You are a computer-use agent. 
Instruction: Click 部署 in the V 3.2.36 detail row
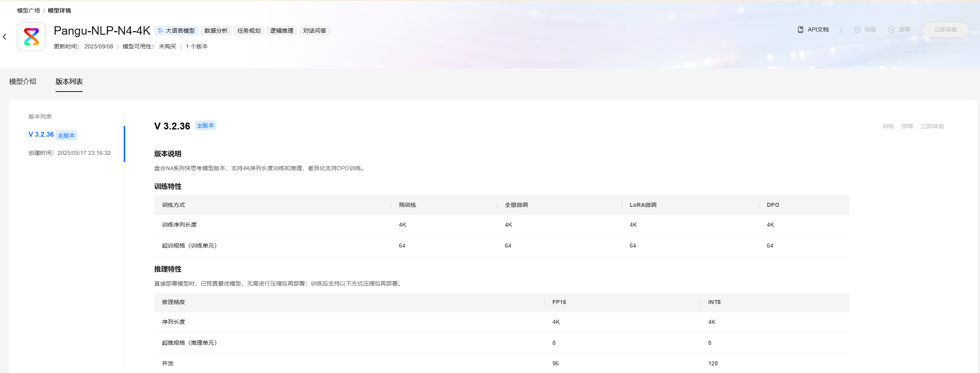pos(907,126)
